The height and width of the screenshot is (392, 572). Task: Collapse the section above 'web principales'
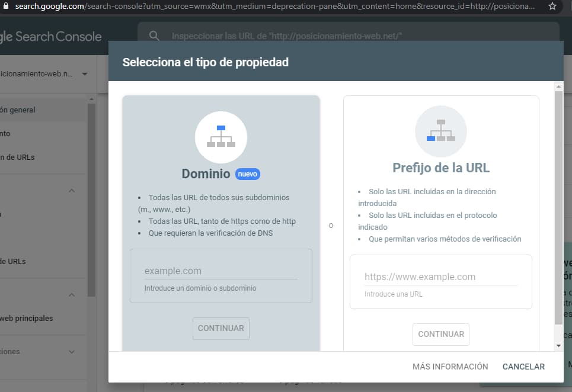click(x=72, y=295)
